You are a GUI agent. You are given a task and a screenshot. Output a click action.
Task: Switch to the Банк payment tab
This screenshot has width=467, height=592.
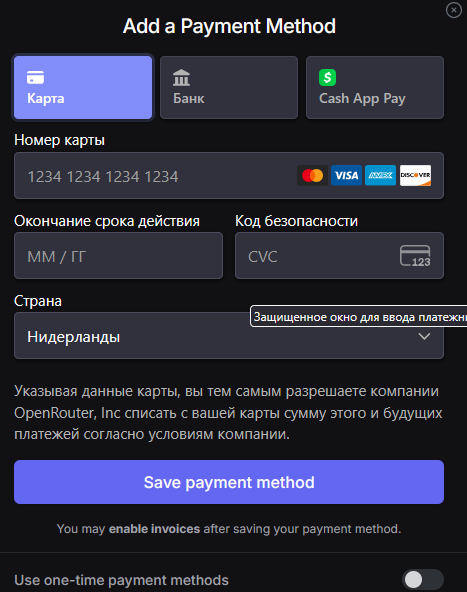tap(229, 88)
